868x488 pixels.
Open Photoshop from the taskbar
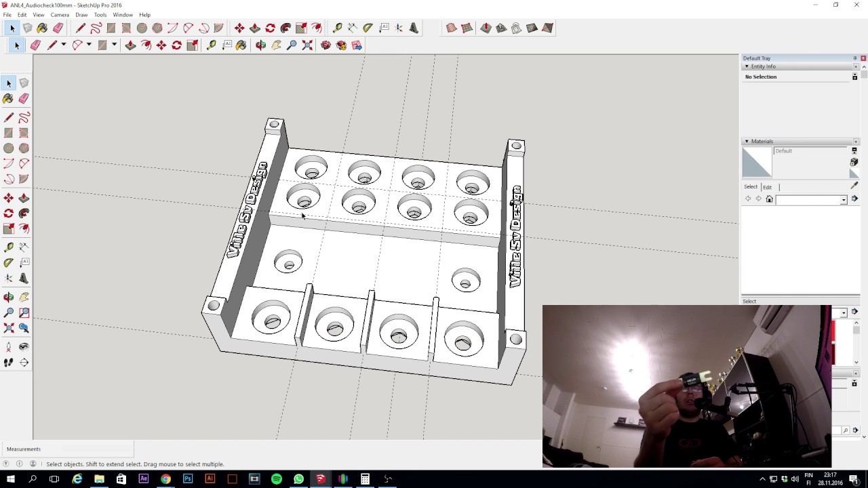click(x=188, y=479)
